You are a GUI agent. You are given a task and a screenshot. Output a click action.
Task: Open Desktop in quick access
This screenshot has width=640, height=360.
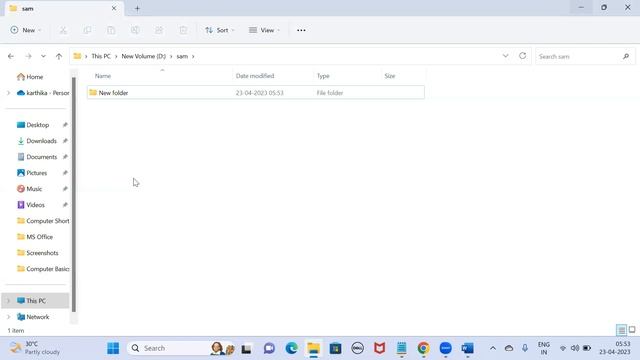(33, 125)
